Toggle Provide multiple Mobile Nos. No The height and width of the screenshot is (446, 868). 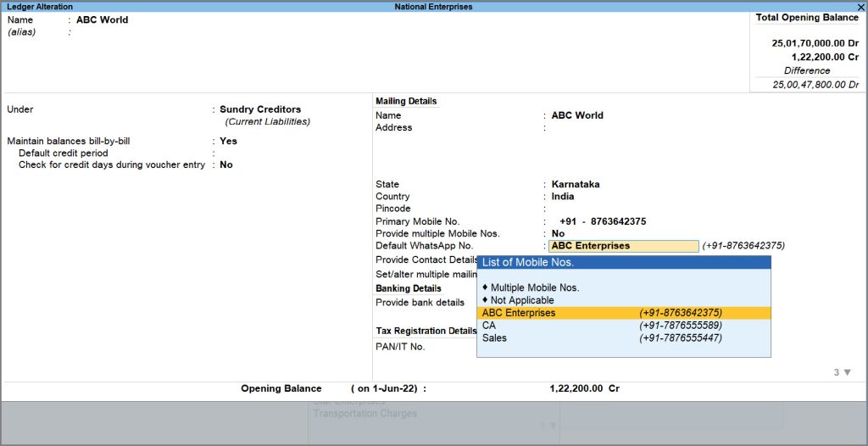click(x=558, y=234)
